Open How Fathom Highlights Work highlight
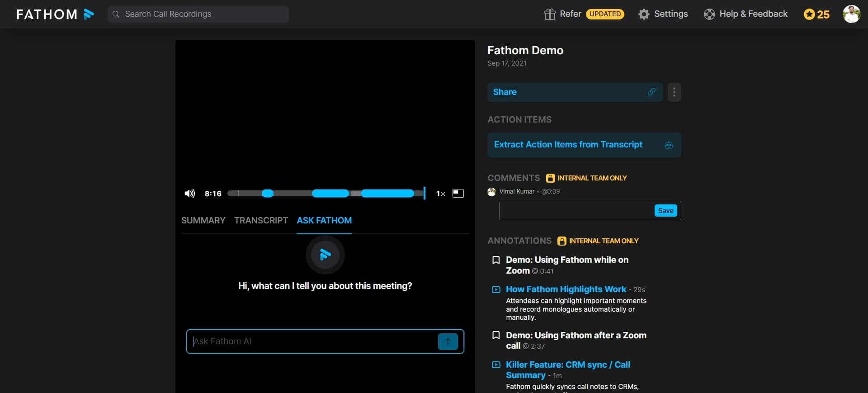Viewport: 868px width, 393px height. tap(566, 289)
